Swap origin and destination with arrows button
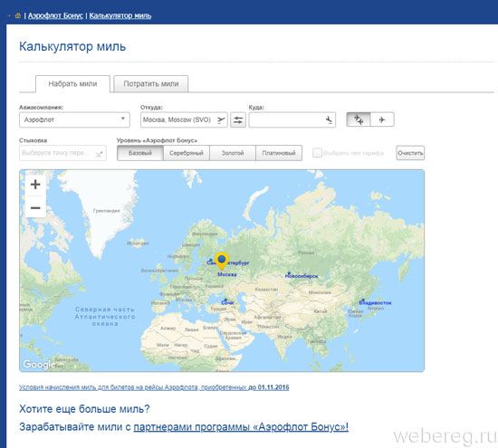 [238, 120]
